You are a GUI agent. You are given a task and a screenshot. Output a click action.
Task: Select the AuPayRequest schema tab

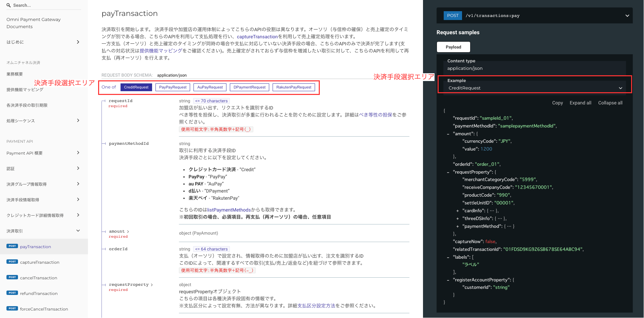point(210,87)
